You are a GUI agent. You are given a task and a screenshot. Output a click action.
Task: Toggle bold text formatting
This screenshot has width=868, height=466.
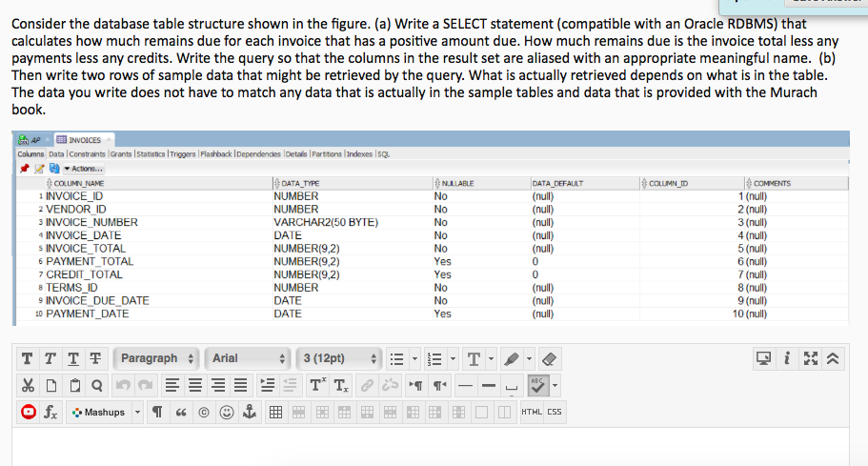[x=27, y=358]
